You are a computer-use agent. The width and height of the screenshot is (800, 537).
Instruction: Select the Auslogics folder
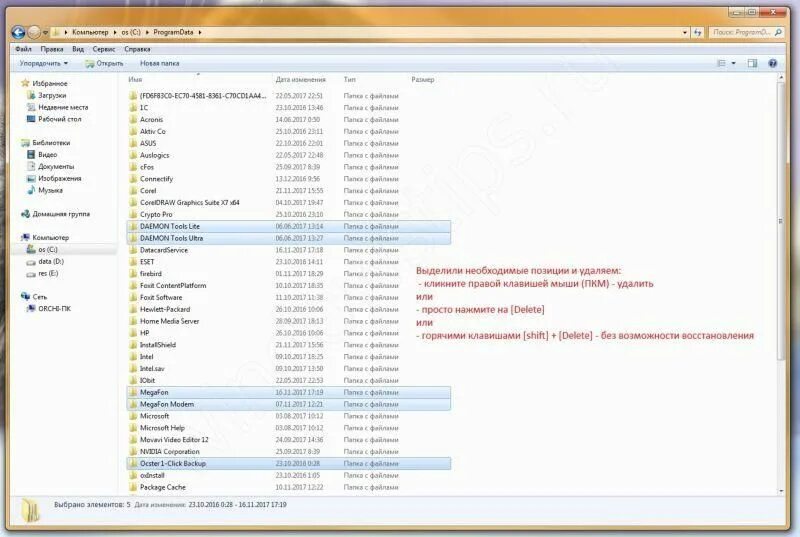tap(154, 155)
